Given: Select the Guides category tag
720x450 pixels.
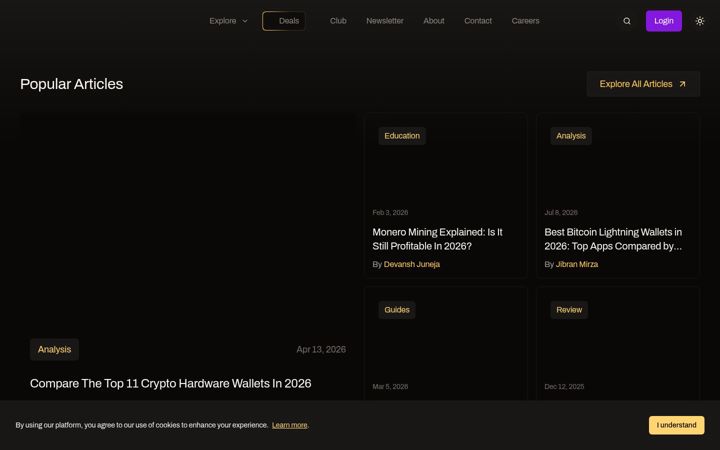Looking at the screenshot, I should click(x=397, y=310).
